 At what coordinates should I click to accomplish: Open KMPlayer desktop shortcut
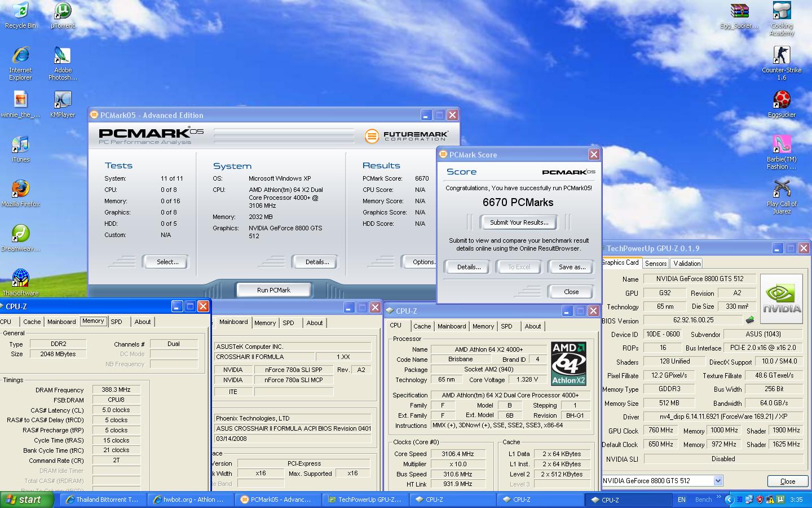tap(63, 104)
